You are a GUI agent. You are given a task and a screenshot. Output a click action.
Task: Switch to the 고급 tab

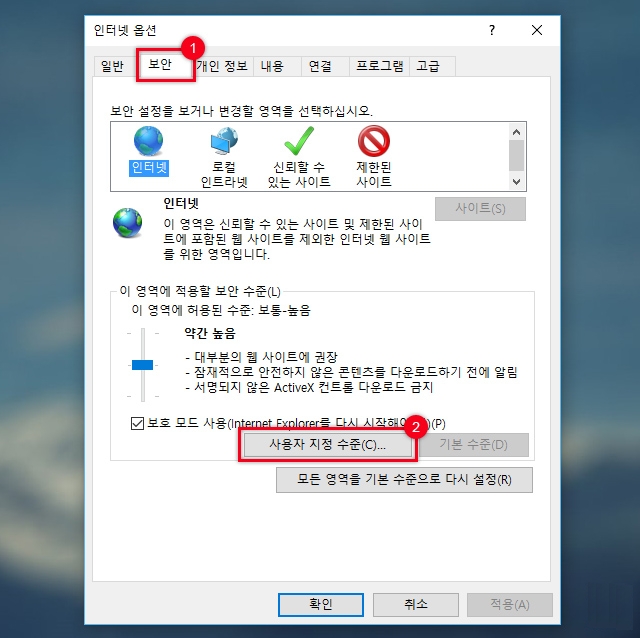tap(428, 66)
